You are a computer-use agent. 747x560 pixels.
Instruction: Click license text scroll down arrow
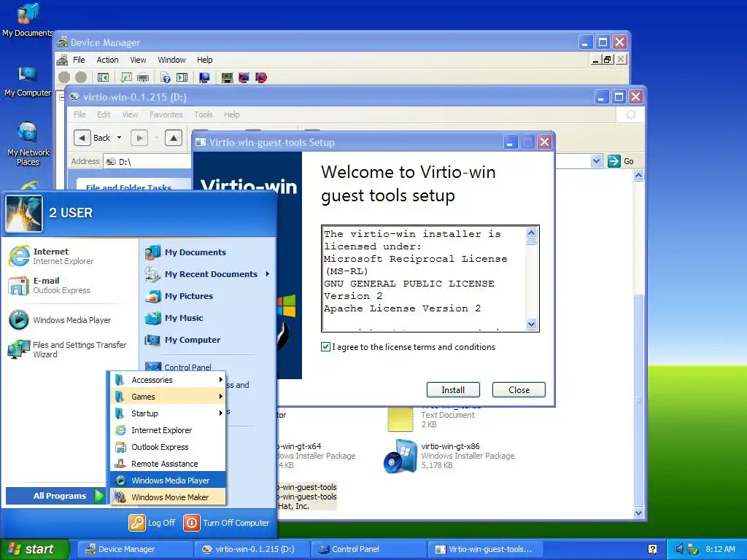[532, 324]
